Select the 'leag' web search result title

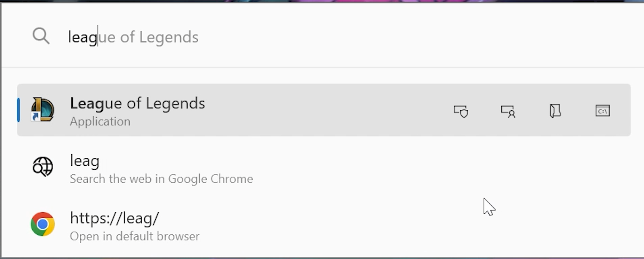coord(85,162)
